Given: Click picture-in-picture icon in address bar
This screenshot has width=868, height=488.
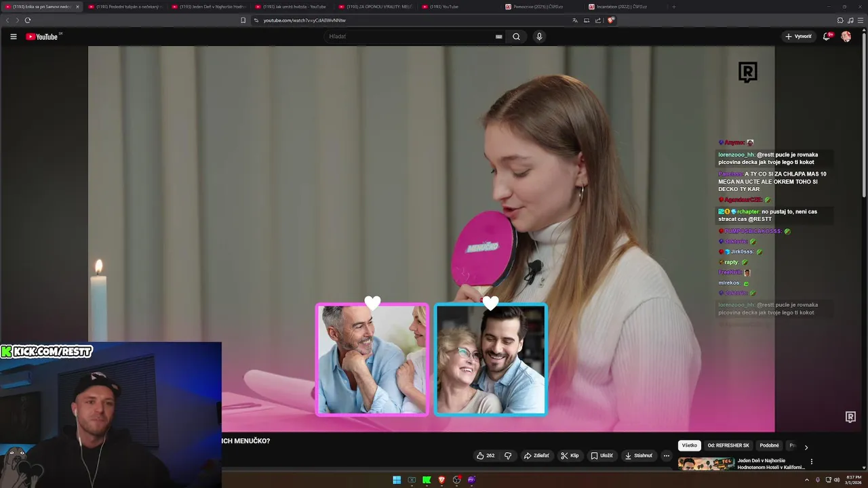Looking at the screenshot, I should click(587, 20).
